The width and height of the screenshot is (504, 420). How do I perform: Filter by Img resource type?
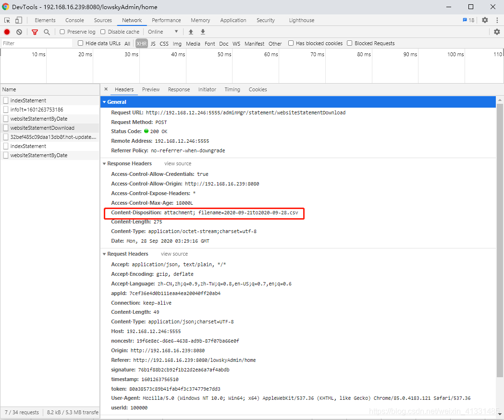(x=177, y=43)
